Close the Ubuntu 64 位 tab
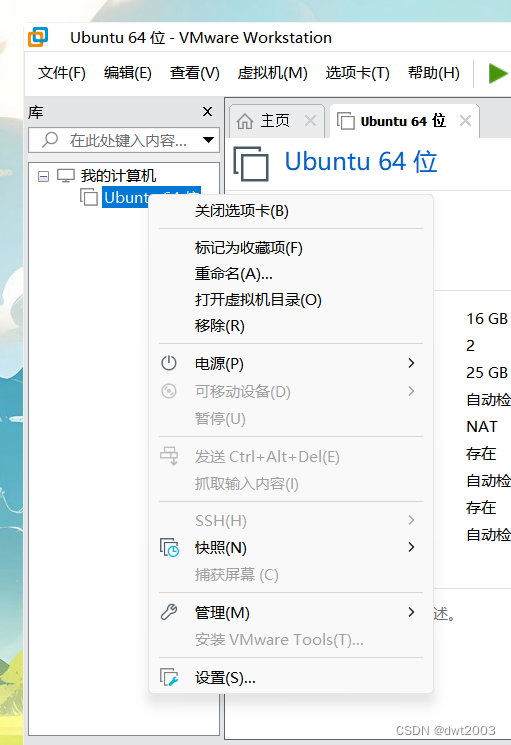 (x=465, y=121)
